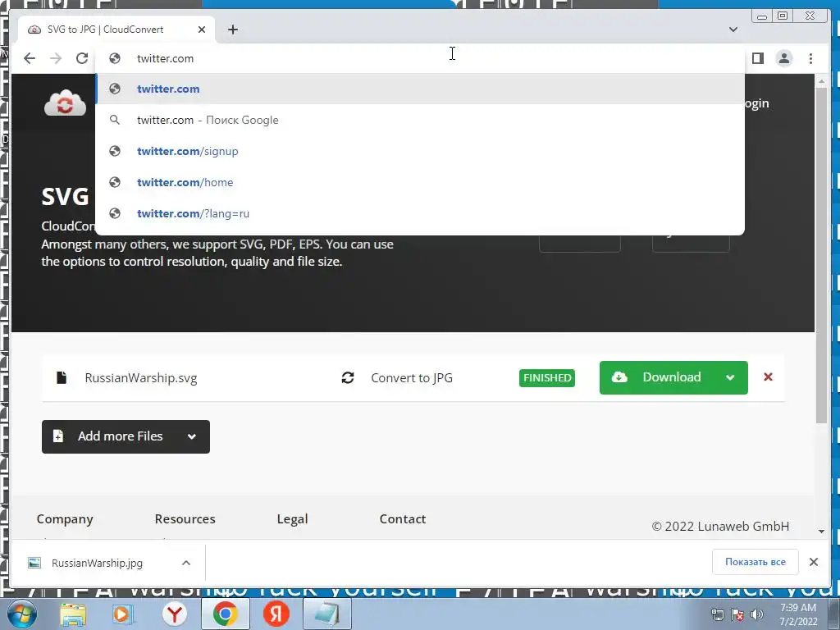This screenshot has width=840, height=630.
Task: Click the network tray icon
Action: pyautogui.click(x=717, y=614)
